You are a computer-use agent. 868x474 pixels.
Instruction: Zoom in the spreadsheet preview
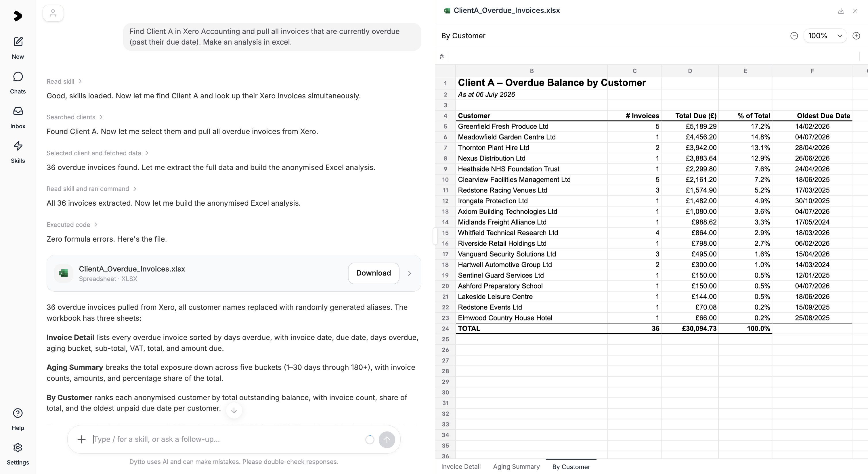pos(856,36)
